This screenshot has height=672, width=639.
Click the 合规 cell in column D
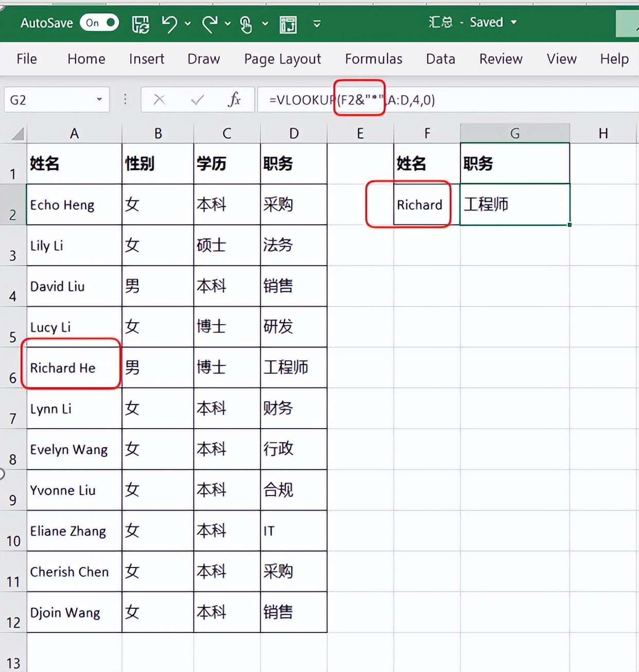coord(294,490)
